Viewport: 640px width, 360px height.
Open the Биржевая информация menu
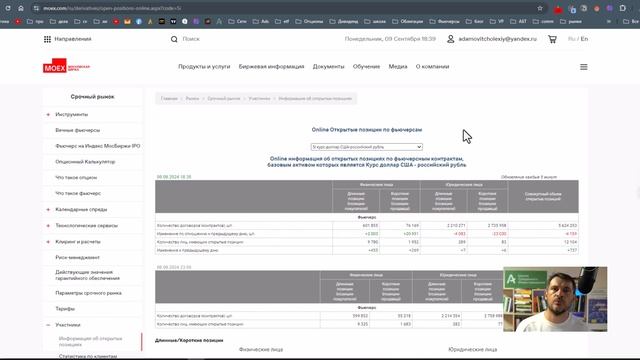271,67
